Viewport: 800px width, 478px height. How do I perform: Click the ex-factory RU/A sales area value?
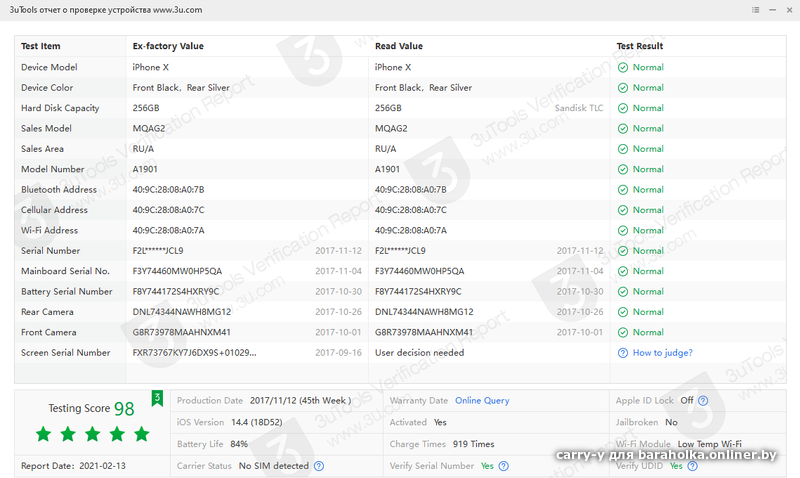(x=143, y=149)
